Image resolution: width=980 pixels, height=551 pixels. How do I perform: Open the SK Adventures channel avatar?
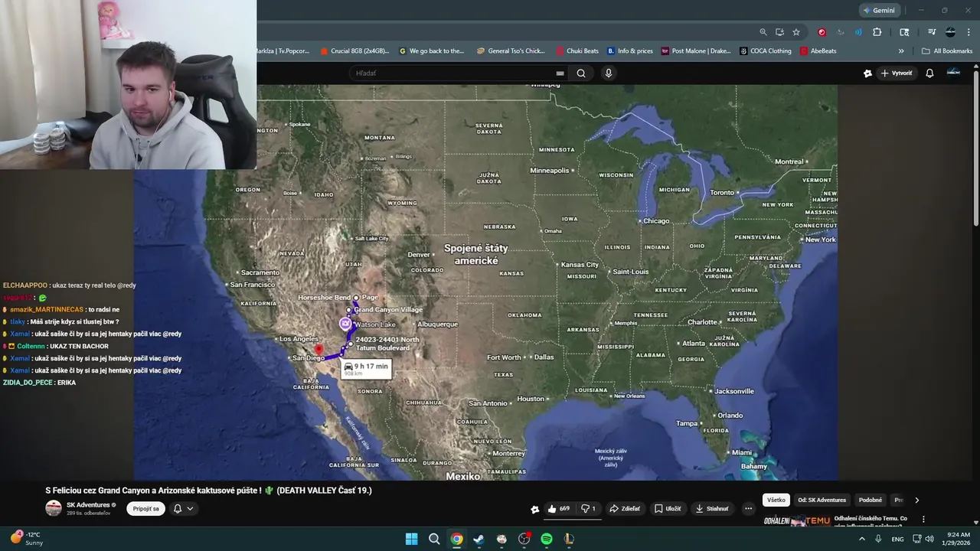[54, 508]
